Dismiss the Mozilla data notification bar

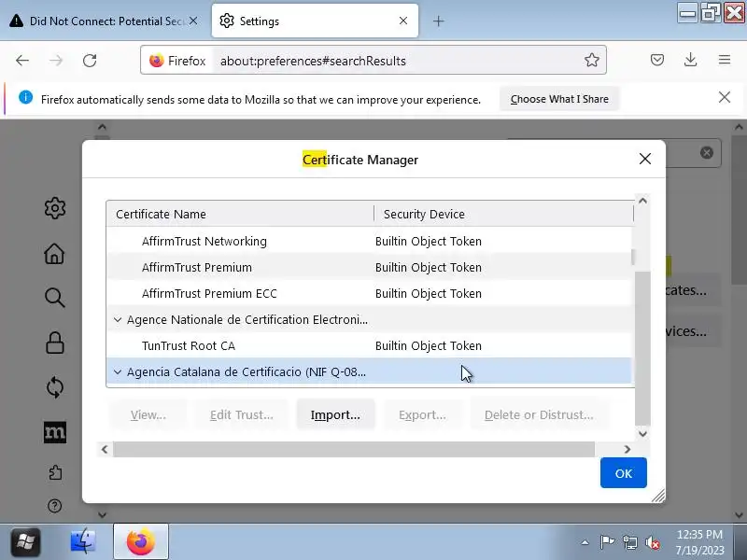tap(725, 98)
